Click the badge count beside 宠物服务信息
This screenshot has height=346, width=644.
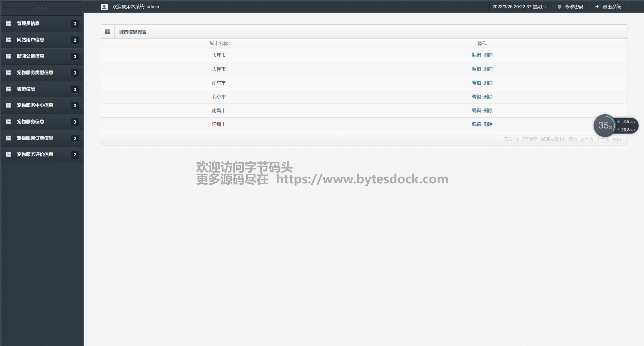[x=75, y=122]
